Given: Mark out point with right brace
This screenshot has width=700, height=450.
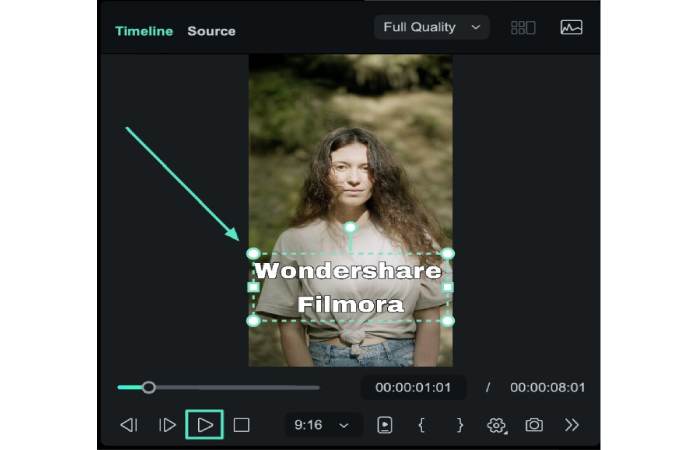Looking at the screenshot, I should point(460,425).
